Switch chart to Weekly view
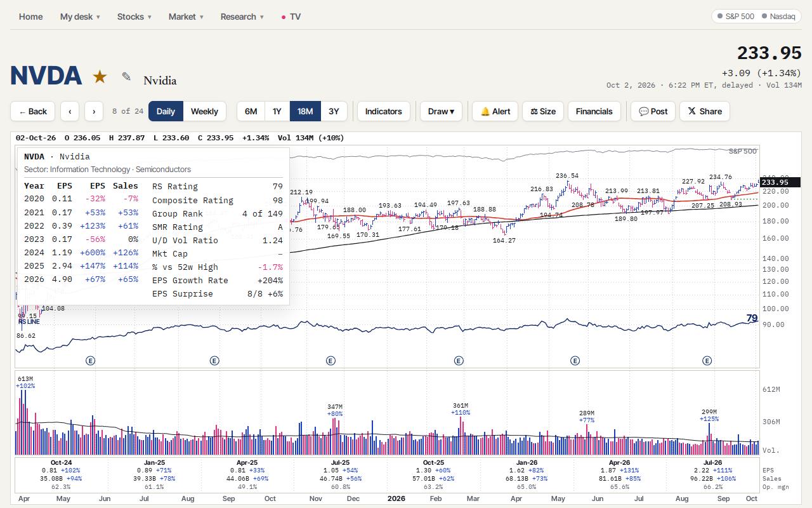812x508 pixels. (x=204, y=111)
